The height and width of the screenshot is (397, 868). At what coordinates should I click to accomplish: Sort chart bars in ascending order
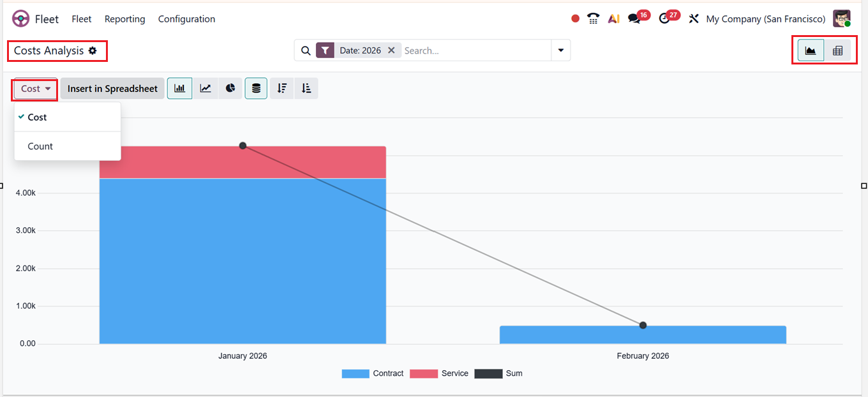coord(306,89)
